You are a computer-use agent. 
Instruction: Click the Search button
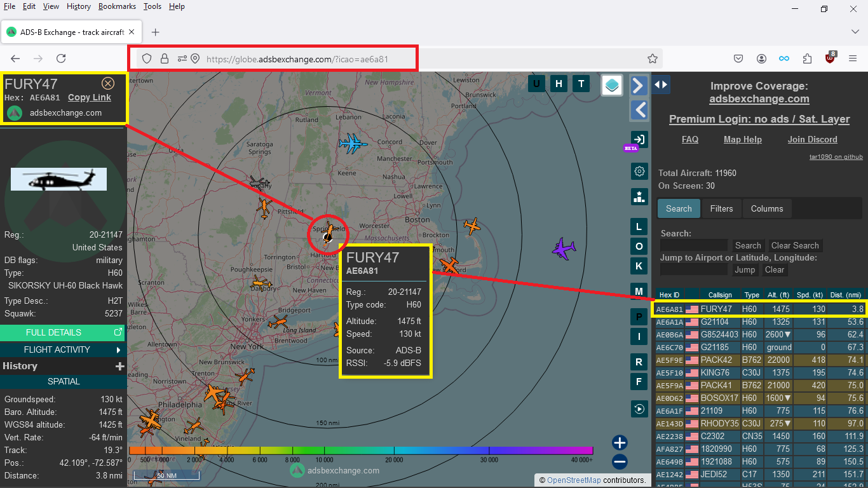point(748,245)
